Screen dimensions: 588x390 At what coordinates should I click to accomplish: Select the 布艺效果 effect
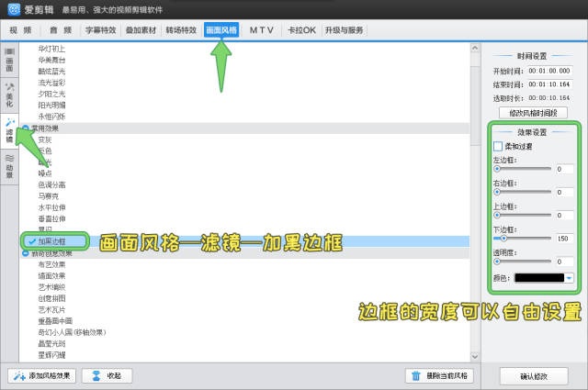(51, 264)
